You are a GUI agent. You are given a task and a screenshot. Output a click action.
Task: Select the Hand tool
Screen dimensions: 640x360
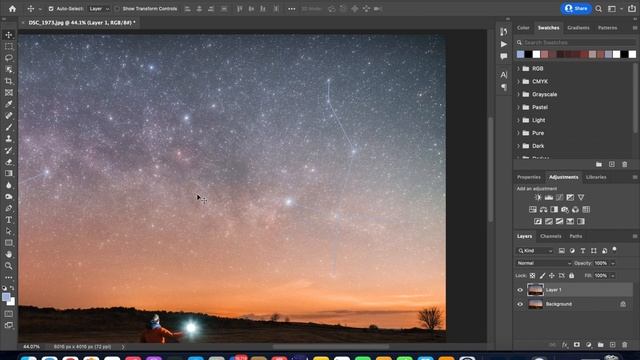tap(9, 254)
